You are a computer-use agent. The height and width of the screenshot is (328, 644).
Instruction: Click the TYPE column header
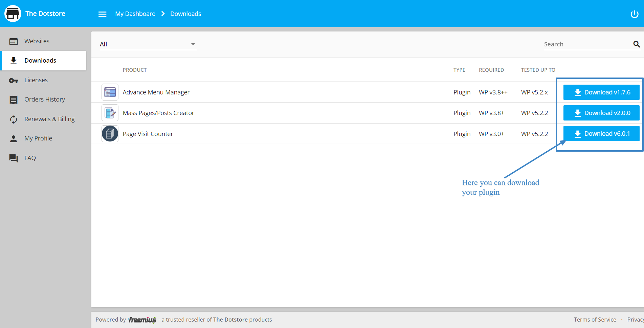coord(459,70)
